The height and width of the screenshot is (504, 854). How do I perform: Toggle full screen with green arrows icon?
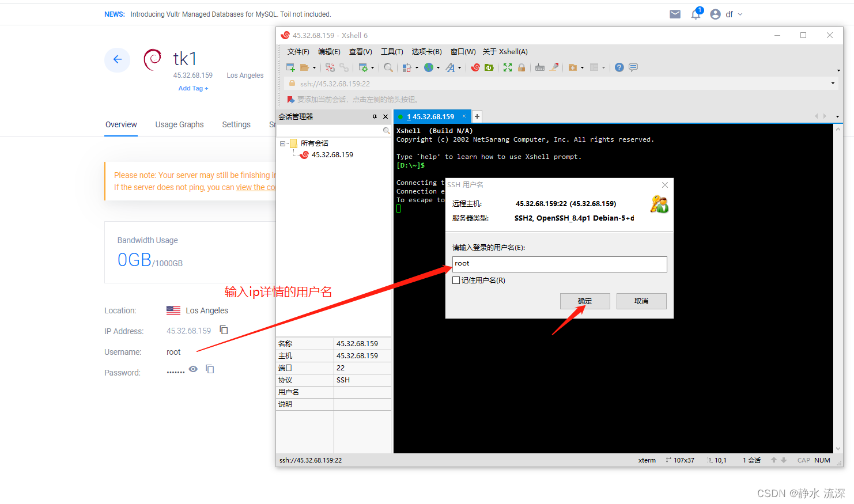508,67
